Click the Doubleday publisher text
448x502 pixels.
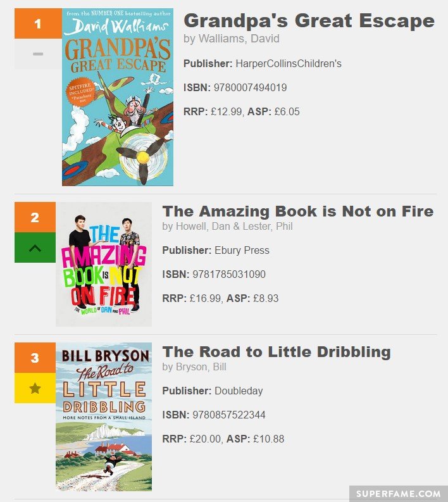(239, 391)
